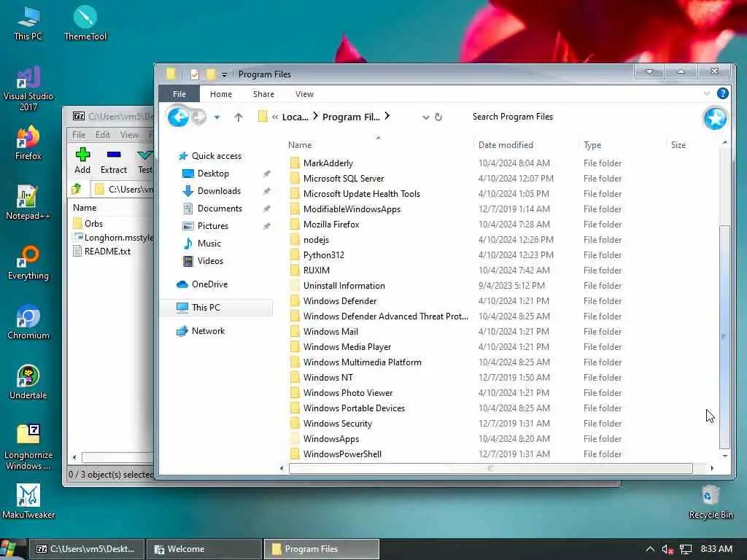Sort by Type column header
Image resolution: width=747 pixels, height=560 pixels.
[x=592, y=145]
